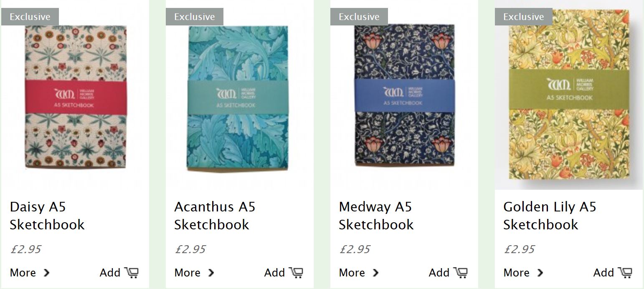644x289 pixels.
Task: Open More details for Medway A5 Sketchbook
Action: [x=359, y=273]
